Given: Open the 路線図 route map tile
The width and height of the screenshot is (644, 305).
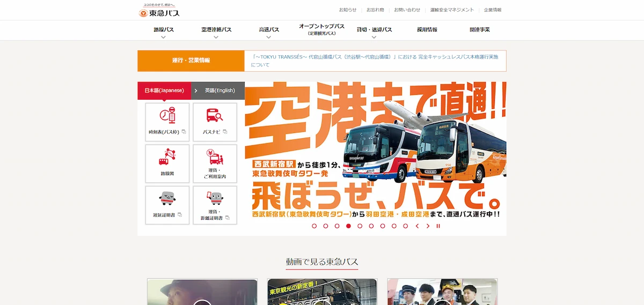Looking at the screenshot, I should [x=167, y=163].
